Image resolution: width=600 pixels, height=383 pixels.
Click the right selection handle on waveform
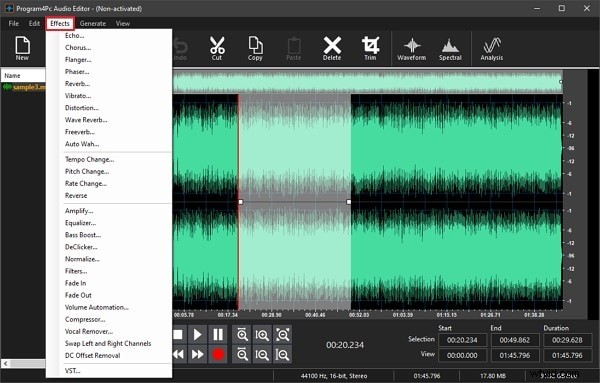[x=349, y=202]
